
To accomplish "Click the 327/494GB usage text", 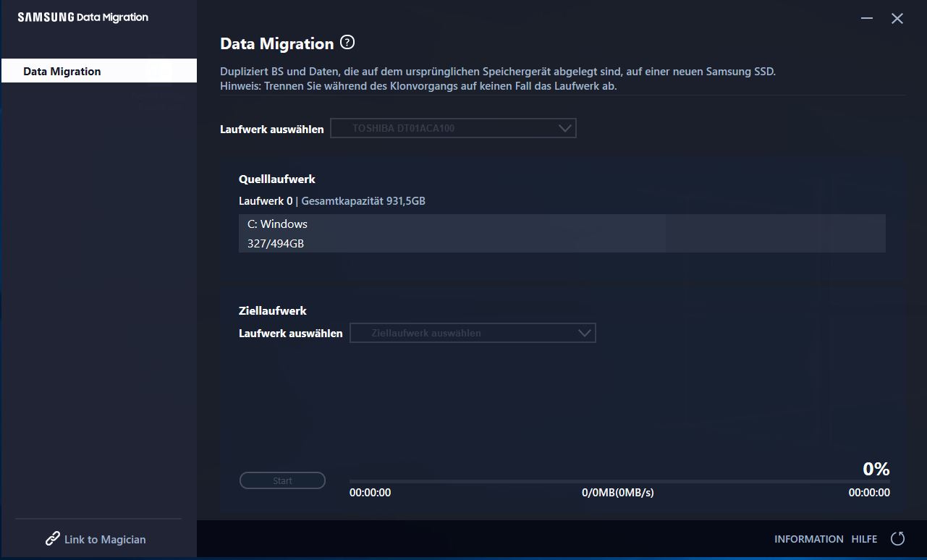I will (x=276, y=244).
